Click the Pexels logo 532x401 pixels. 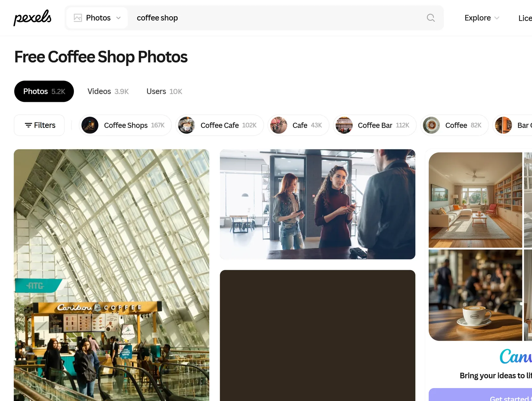(32, 18)
